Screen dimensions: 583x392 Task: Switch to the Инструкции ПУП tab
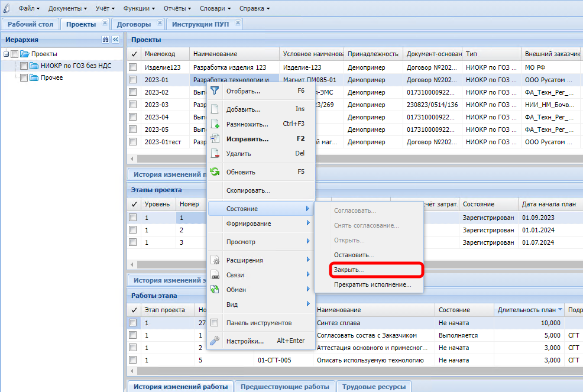coord(200,24)
